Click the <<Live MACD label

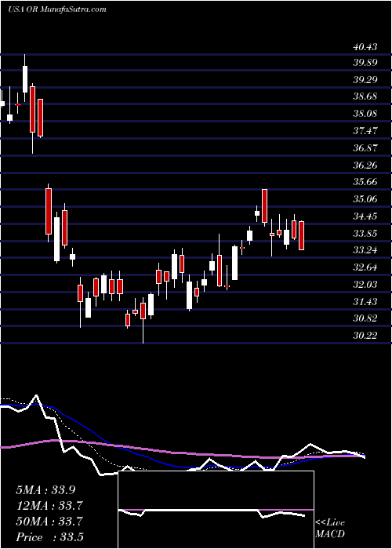(x=330, y=529)
